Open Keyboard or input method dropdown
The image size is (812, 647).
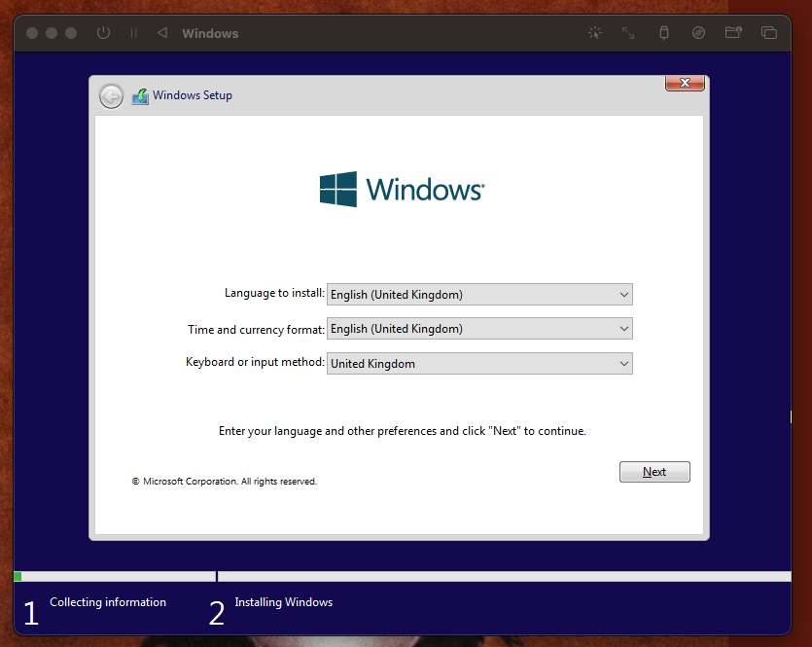coord(479,364)
